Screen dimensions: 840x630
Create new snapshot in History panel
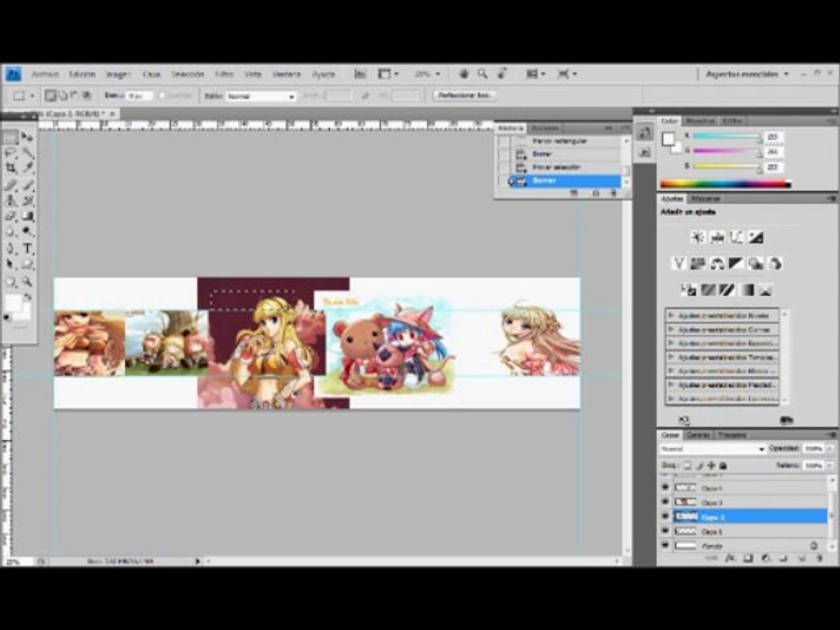pyautogui.click(x=595, y=192)
